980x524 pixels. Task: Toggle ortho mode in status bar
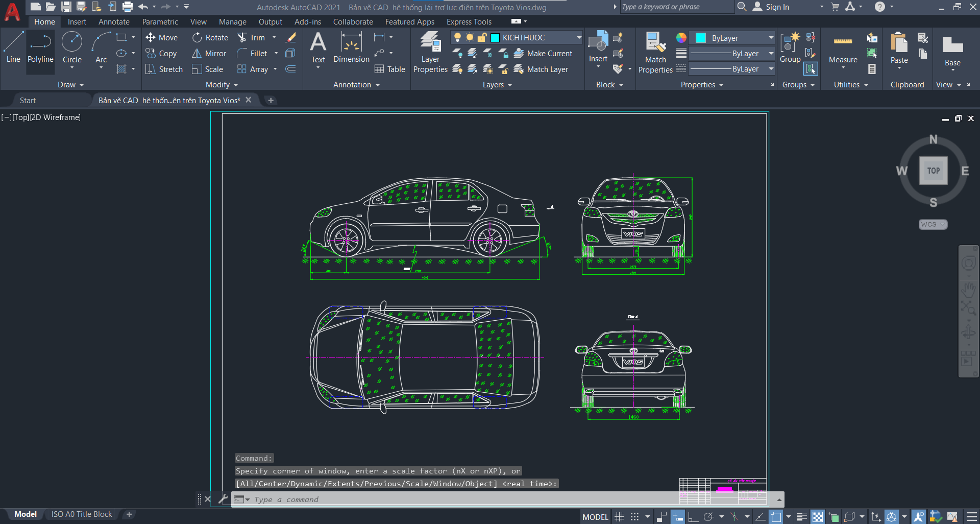tap(693, 517)
